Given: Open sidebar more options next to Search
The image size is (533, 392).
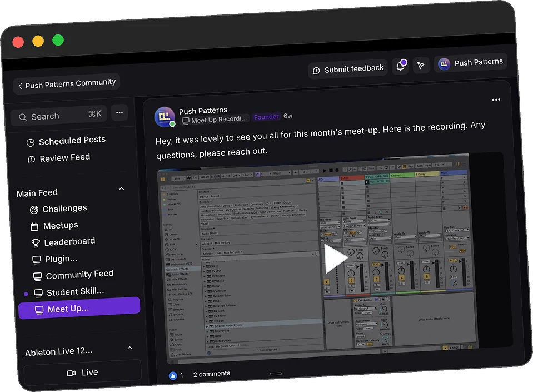Looking at the screenshot, I should pyautogui.click(x=119, y=112).
